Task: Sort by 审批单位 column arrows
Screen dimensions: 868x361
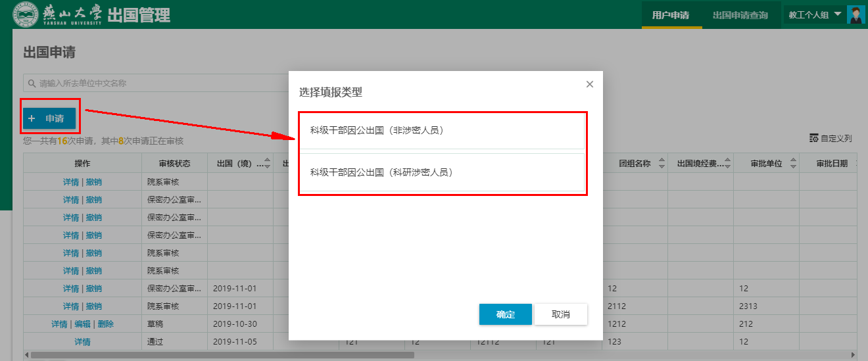Action: click(x=794, y=164)
